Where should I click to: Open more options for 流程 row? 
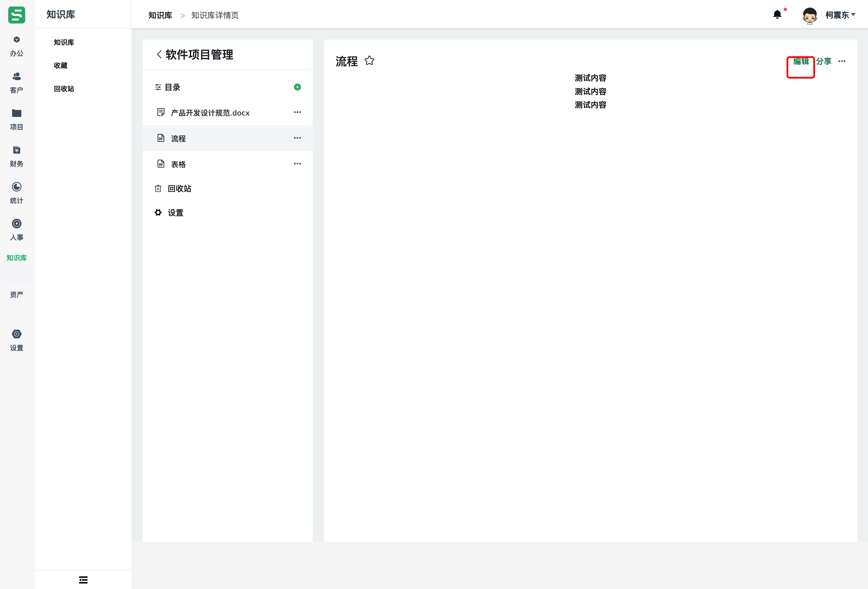[x=297, y=138]
